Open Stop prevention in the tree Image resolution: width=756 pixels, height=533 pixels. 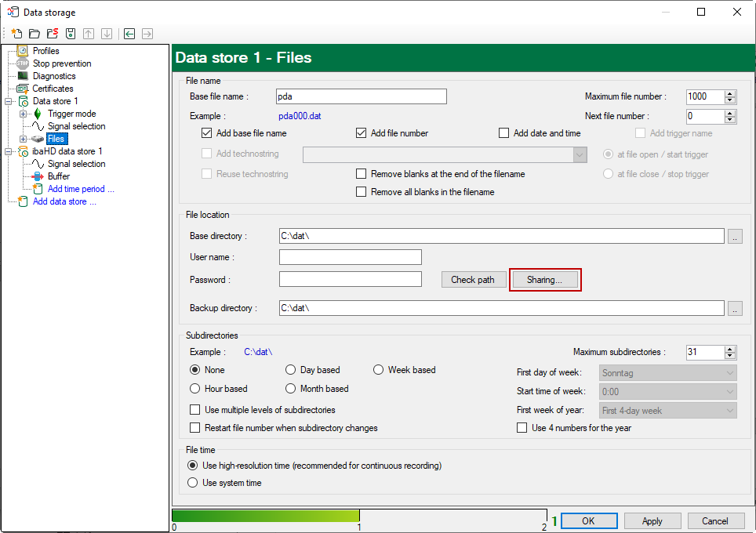click(61, 63)
